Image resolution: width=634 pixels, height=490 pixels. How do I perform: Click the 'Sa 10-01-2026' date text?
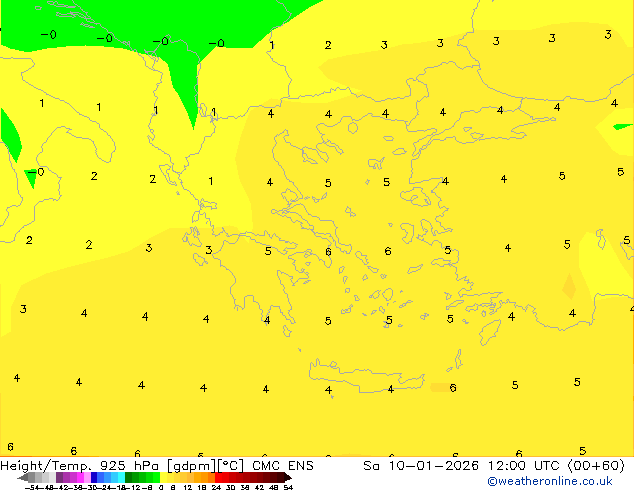pyautogui.click(x=421, y=466)
